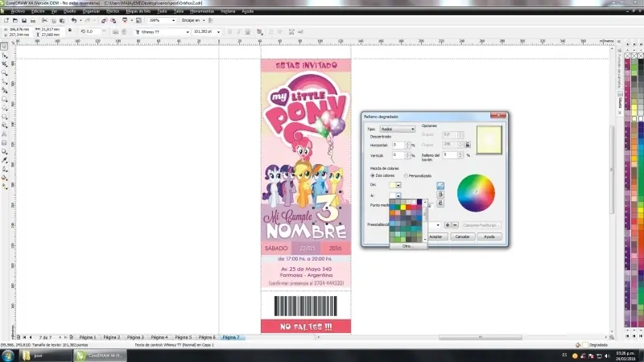The height and width of the screenshot is (362, 644).
Task: Click the CorelDRAW taskbar button
Action: [x=100, y=356]
